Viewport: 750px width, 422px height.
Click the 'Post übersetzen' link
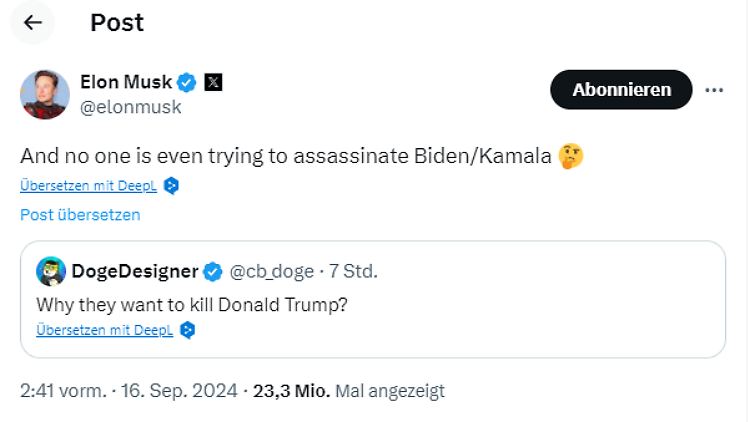point(80,215)
